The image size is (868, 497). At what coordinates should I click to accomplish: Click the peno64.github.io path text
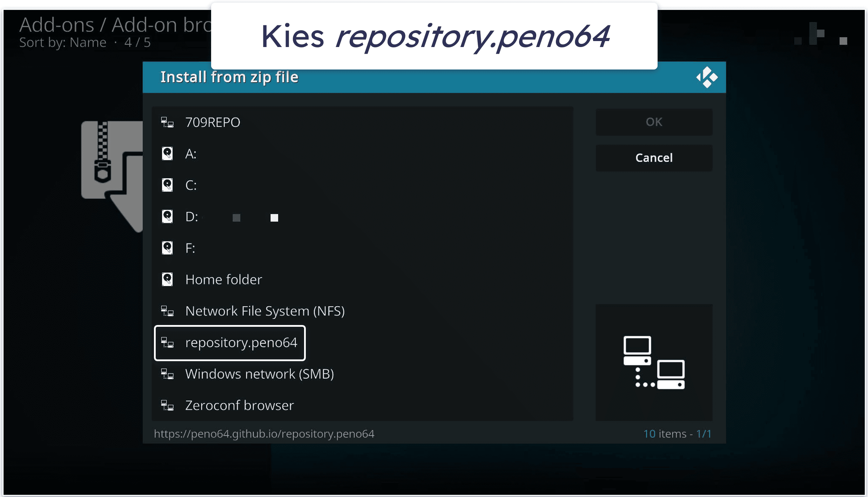(x=264, y=434)
